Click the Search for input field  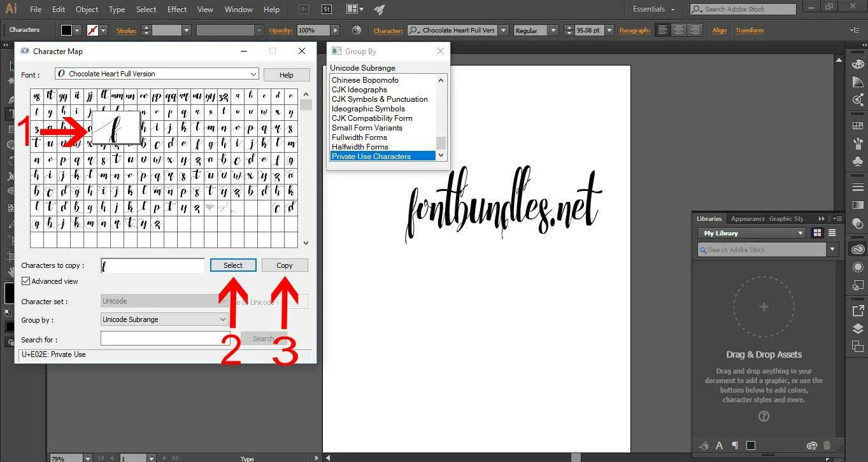(166, 339)
